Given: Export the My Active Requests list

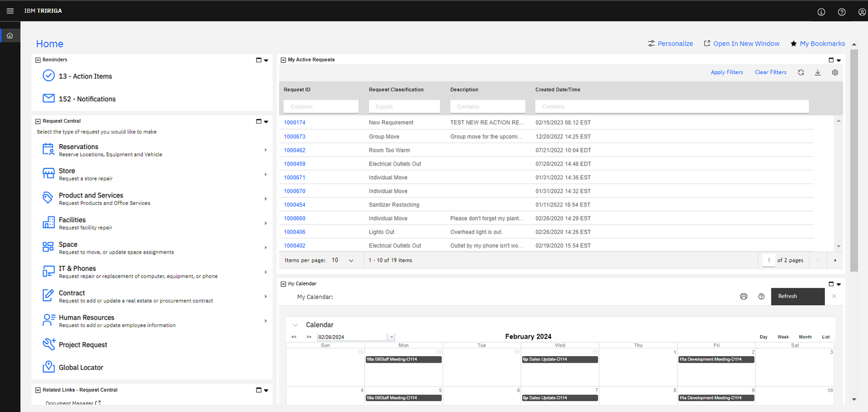Looking at the screenshot, I should (818, 72).
